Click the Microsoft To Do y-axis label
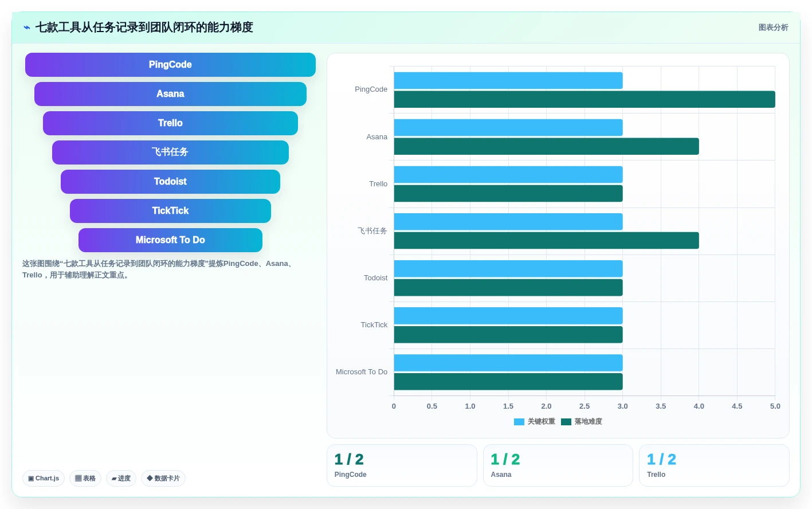Viewport: 812px width, 509px height. pos(362,372)
